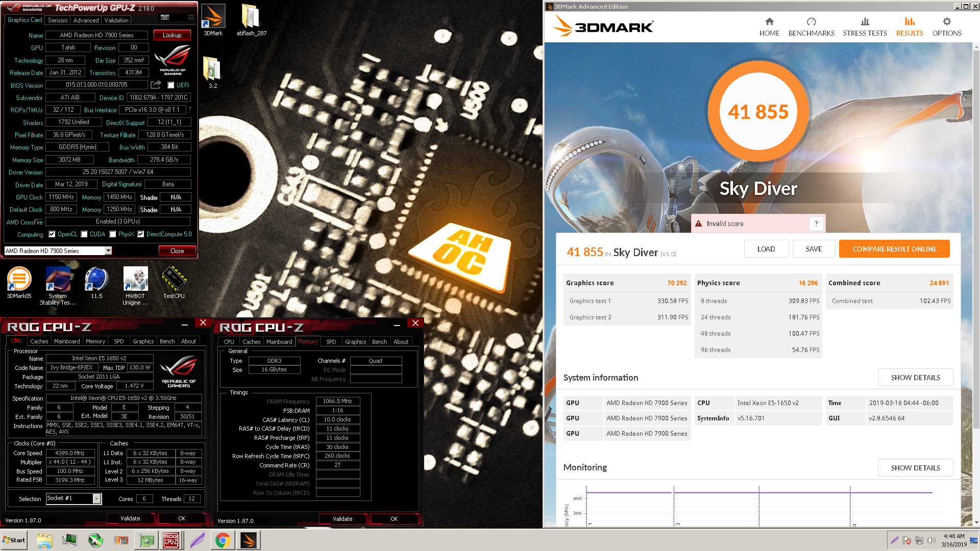Click Validate in left CPU-Z window

[130, 518]
